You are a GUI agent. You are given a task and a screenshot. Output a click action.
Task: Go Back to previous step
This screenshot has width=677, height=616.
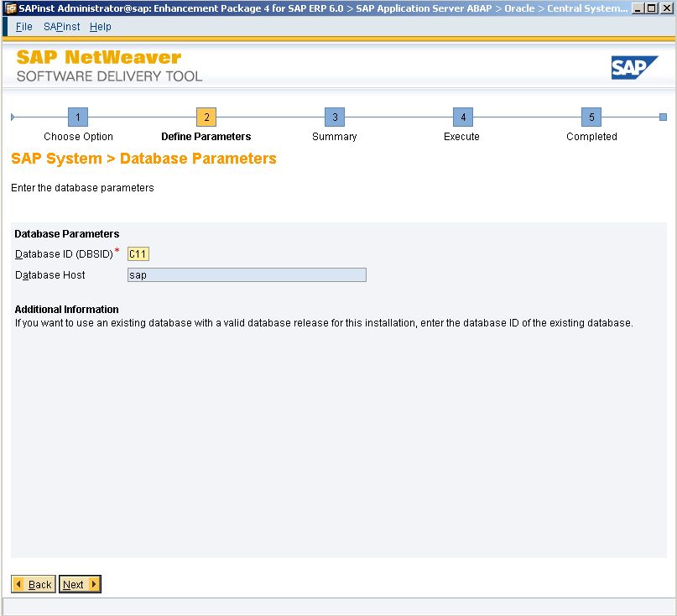[x=34, y=584]
